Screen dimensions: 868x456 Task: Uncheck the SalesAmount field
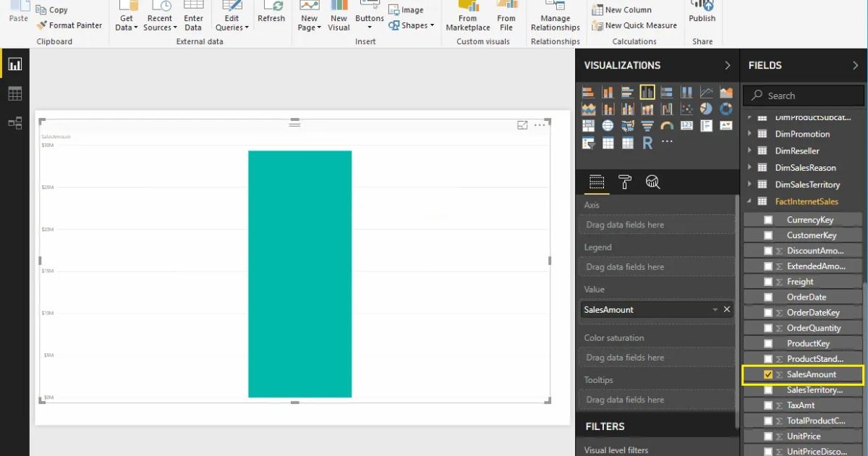[x=767, y=374]
